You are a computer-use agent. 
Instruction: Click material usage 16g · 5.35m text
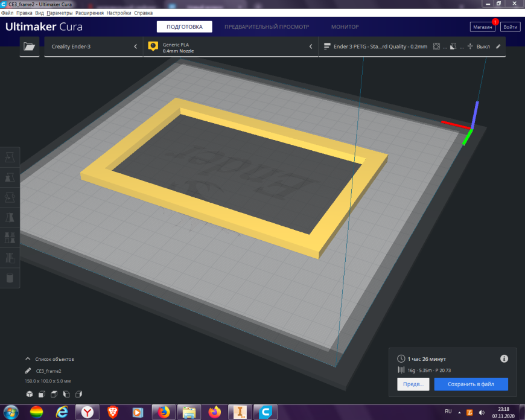tap(419, 371)
